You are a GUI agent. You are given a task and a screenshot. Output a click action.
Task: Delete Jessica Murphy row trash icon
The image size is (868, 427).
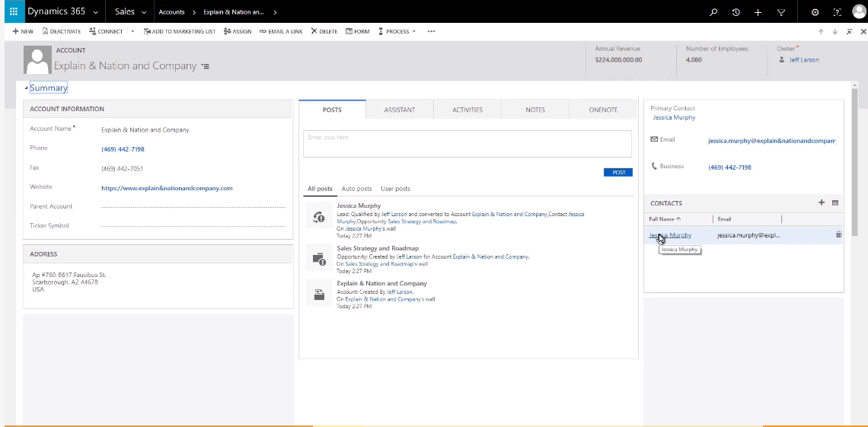pos(838,234)
